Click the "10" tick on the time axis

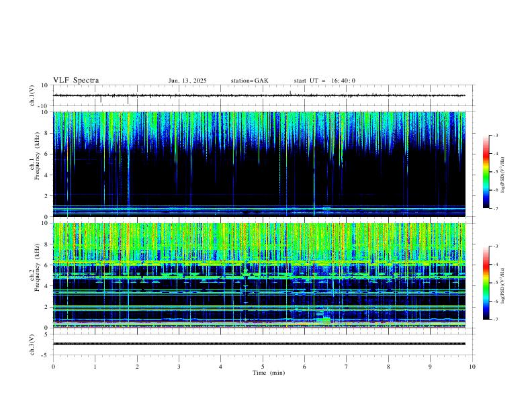[472, 367]
